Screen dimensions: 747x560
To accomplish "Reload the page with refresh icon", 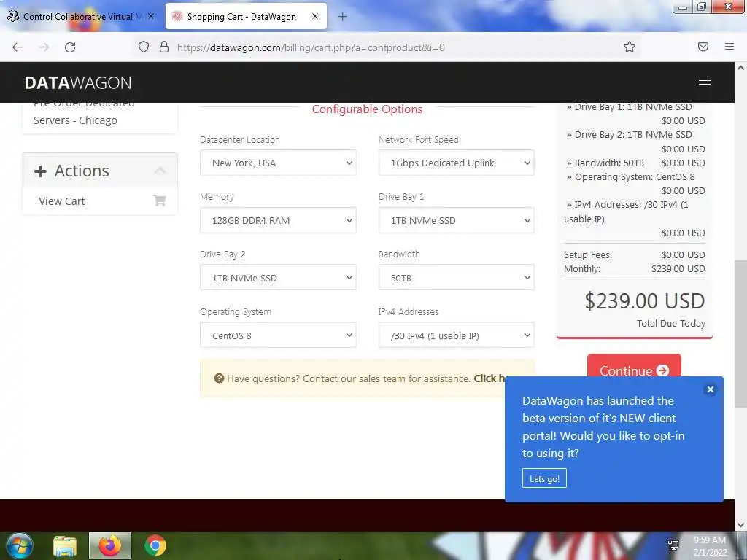I will click(70, 47).
